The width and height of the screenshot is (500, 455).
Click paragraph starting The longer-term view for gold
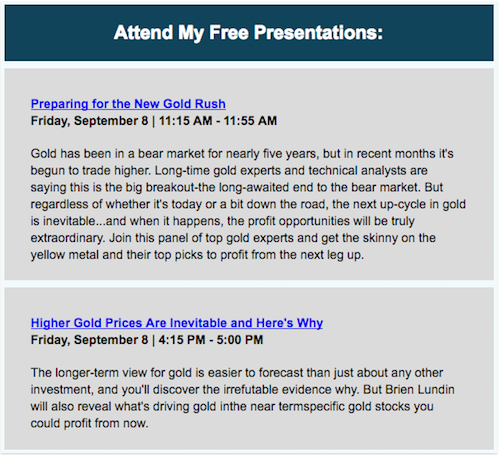coord(243,398)
